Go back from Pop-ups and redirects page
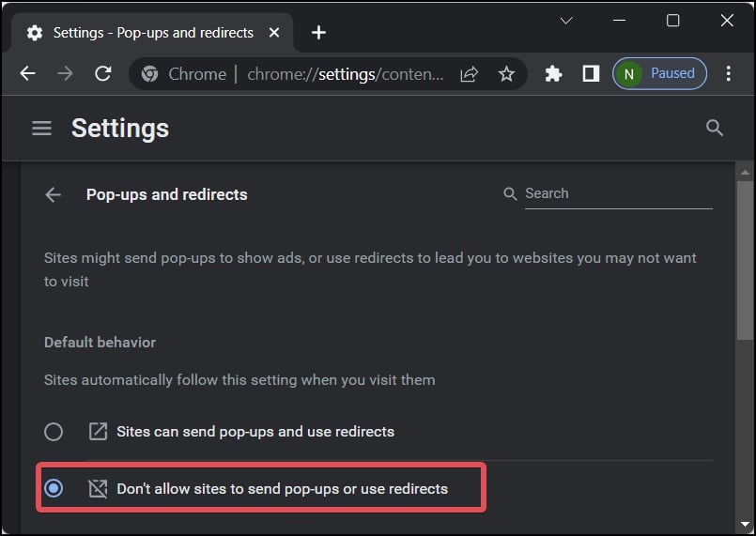The image size is (756, 536). click(53, 194)
